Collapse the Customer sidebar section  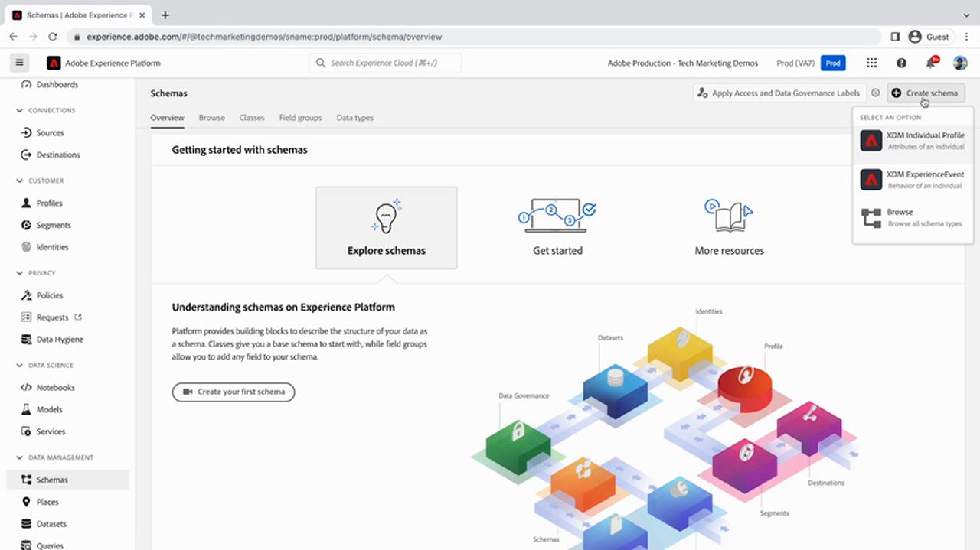[x=20, y=181]
